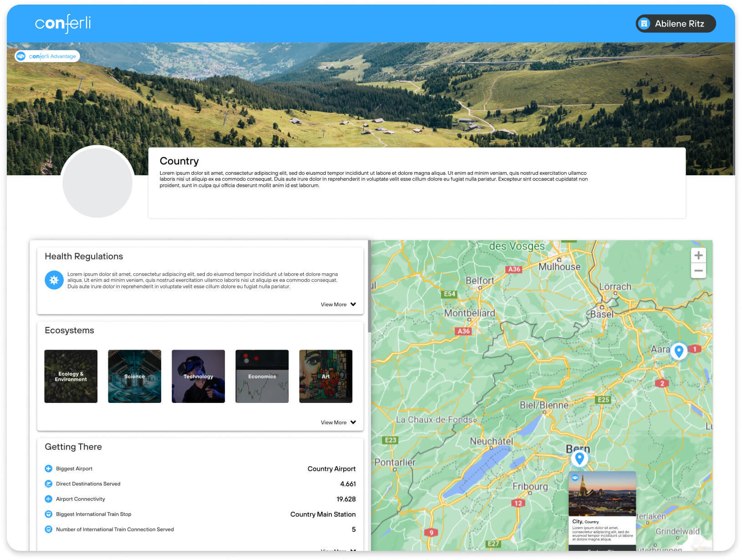The height and width of the screenshot is (560, 742).
Task: Open the Technology ecosystem tile
Action: 198,377
